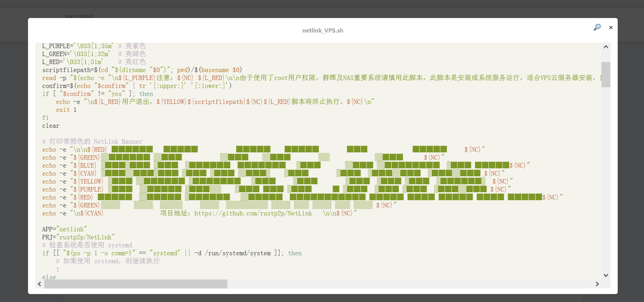
Task: Click the vertical scrollbar up arrow
Action: (x=606, y=47)
